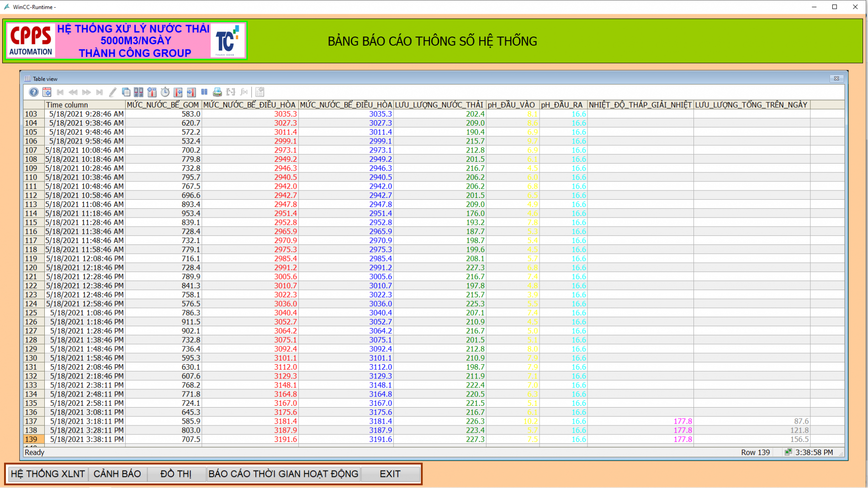
Task: Click the EXIT button
Action: pos(390,474)
